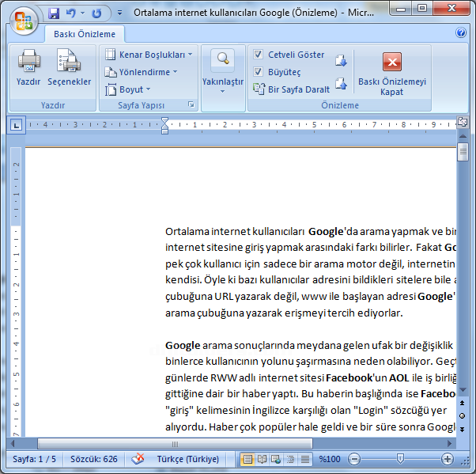476x474 pixels.
Task: Click the zoom slider handle
Action: click(x=400, y=459)
